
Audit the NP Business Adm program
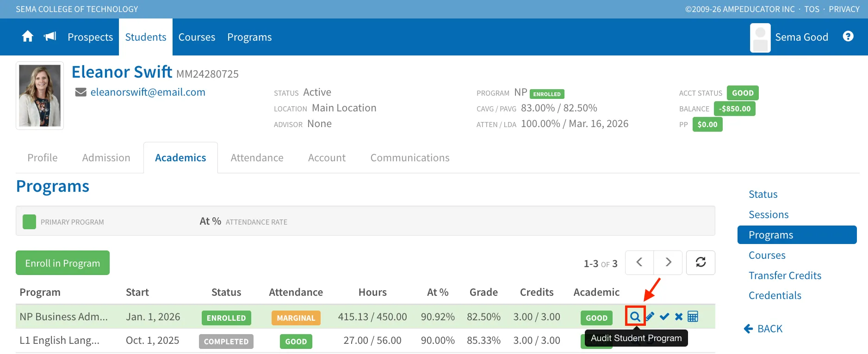[635, 317]
